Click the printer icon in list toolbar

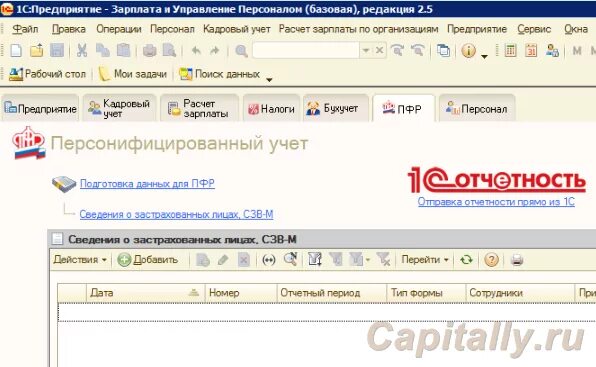[517, 260]
